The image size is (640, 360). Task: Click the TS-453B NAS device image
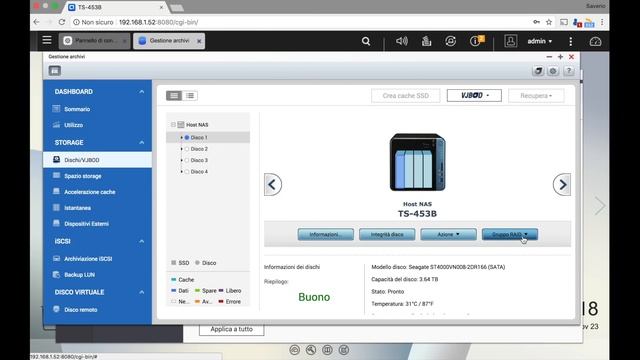coord(417,162)
